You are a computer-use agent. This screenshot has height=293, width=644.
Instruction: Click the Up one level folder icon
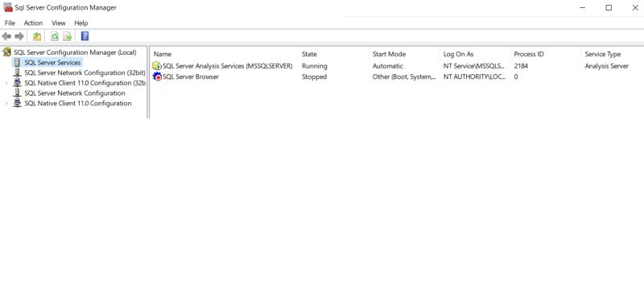tap(37, 36)
